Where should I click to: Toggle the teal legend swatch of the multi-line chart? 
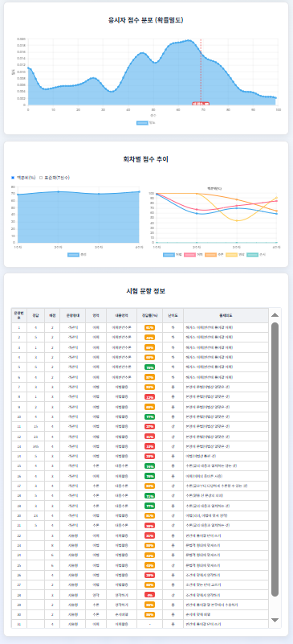click(253, 255)
